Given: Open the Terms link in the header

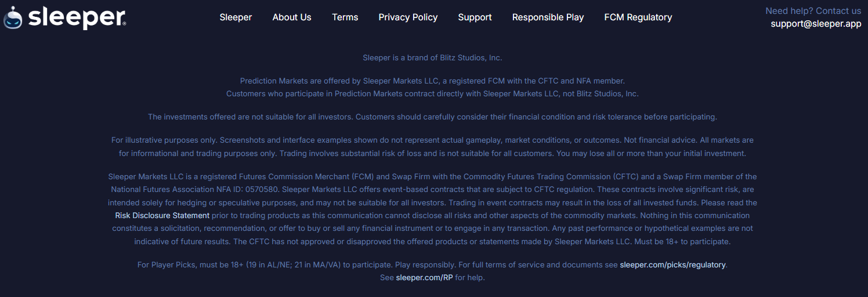Looking at the screenshot, I should [345, 17].
